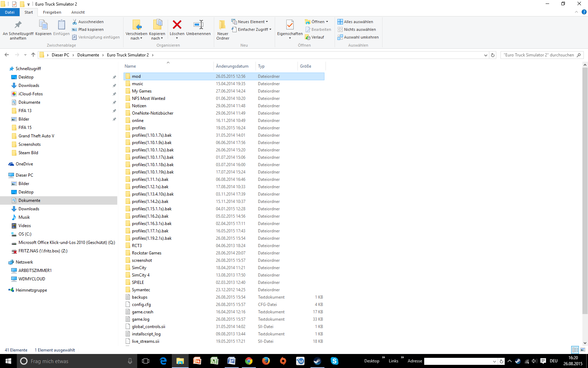Image resolution: width=588 pixels, height=368 pixels.
Task: Go back to previous folder
Action: click(x=7, y=55)
